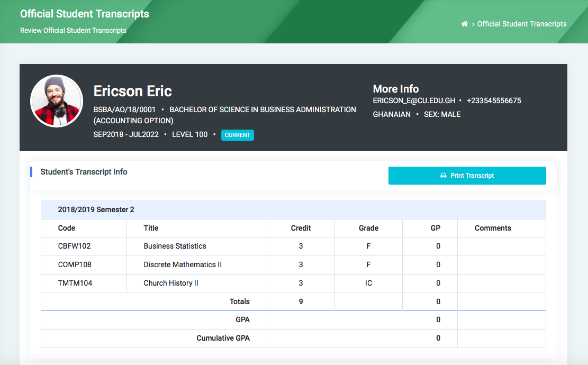Click the student name Ericson Eric

pyautogui.click(x=133, y=91)
